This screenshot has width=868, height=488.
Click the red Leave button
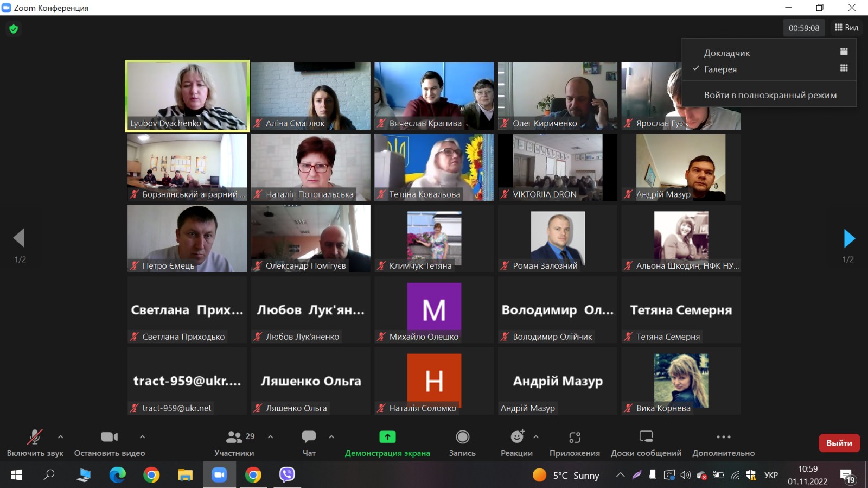[x=839, y=443]
